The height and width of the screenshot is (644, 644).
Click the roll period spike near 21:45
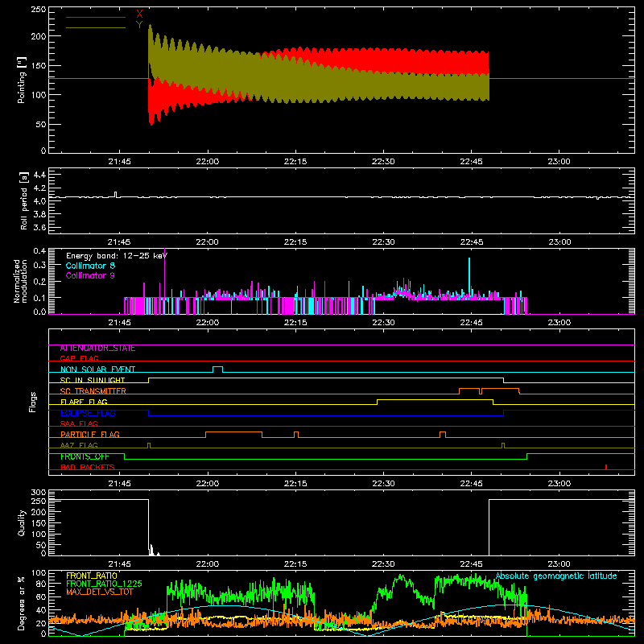tap(115, 194)
